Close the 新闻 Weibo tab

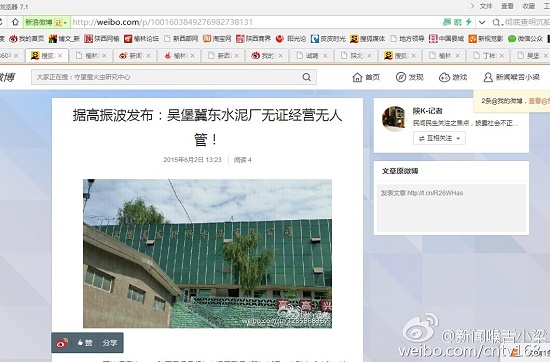[148, 56]
